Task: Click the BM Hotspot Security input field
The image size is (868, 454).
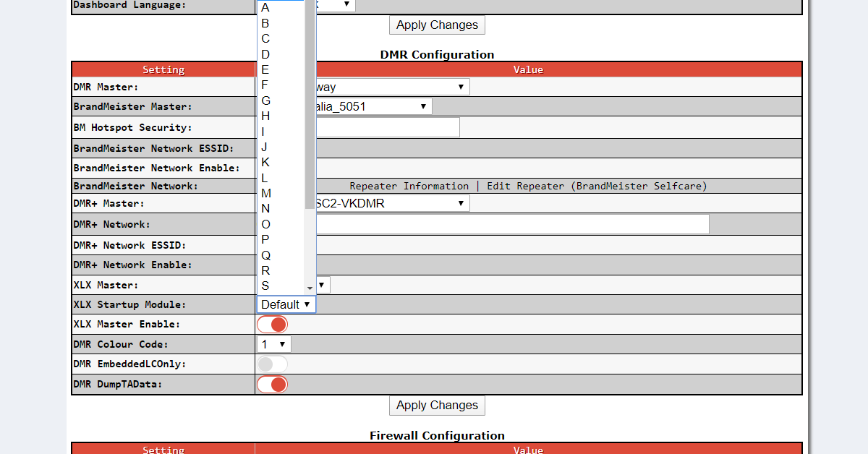Action: pos(388,127)
